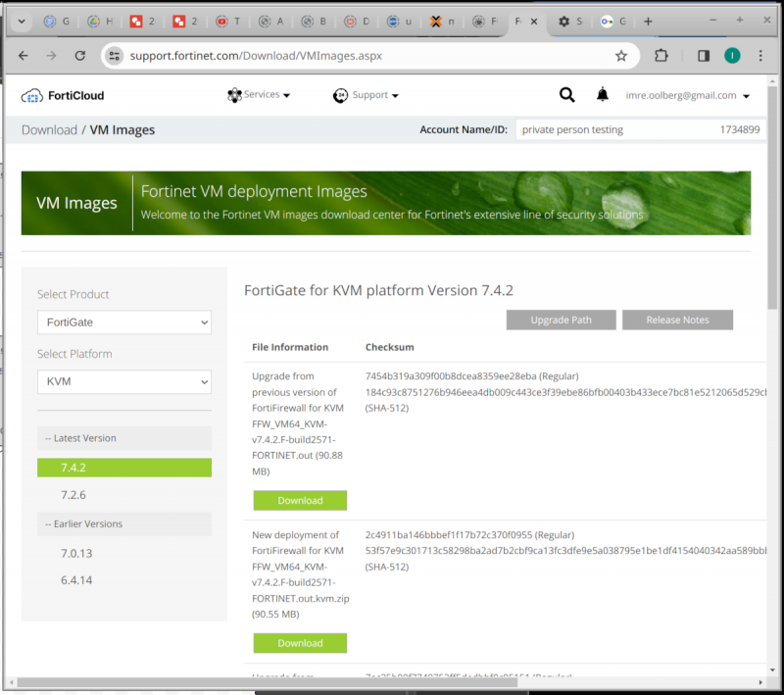The image size is (784, 695).
Task: Switch to the browser tab labeled u
Action: (x=400, y=22)
